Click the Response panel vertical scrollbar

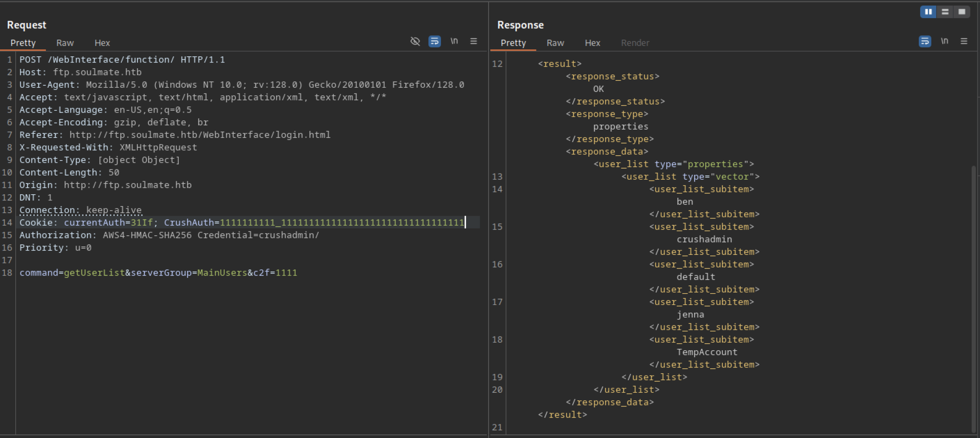973,299
